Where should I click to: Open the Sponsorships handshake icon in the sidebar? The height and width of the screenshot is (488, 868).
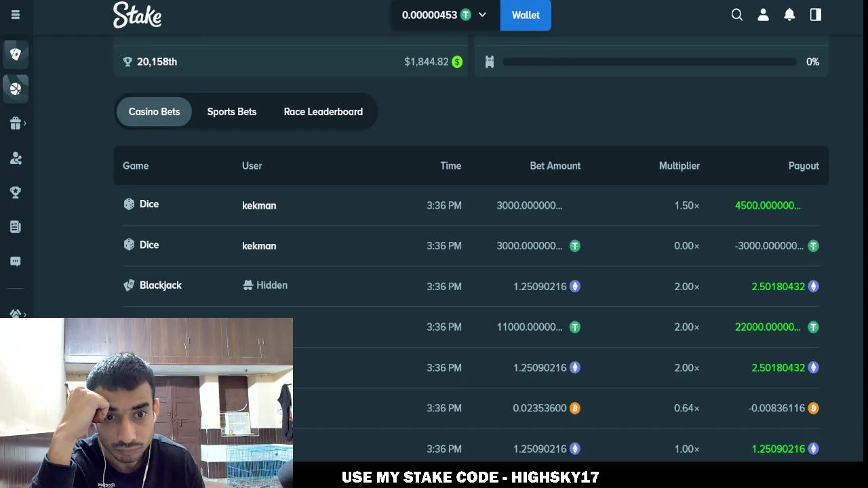click(x=16, y=313)
